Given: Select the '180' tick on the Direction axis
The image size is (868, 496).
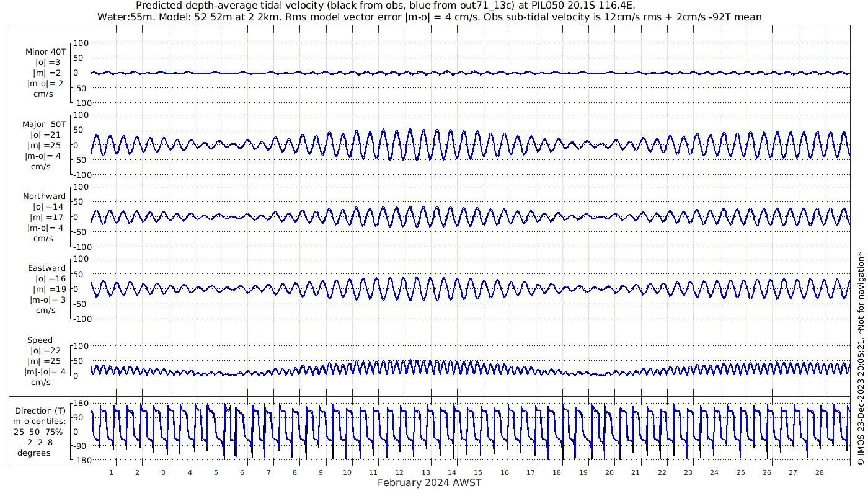Looking at the screenshot, I should (x=82, y=403).
